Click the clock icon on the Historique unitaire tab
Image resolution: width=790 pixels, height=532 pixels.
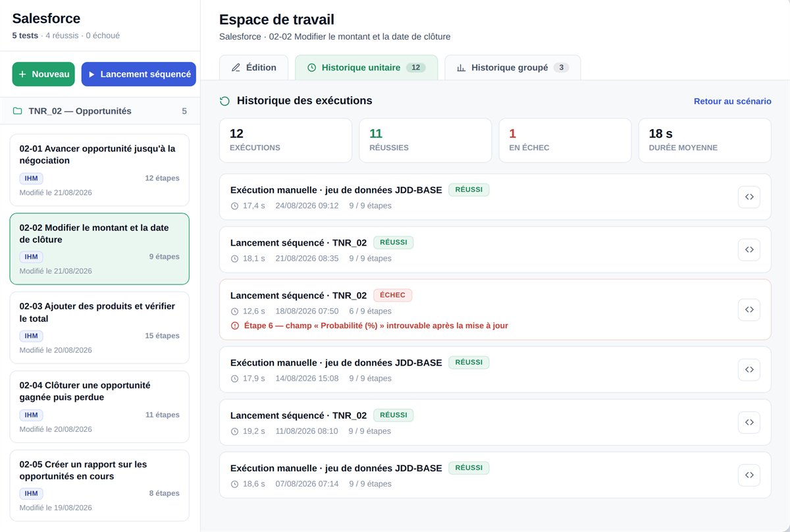pos(312,68)
